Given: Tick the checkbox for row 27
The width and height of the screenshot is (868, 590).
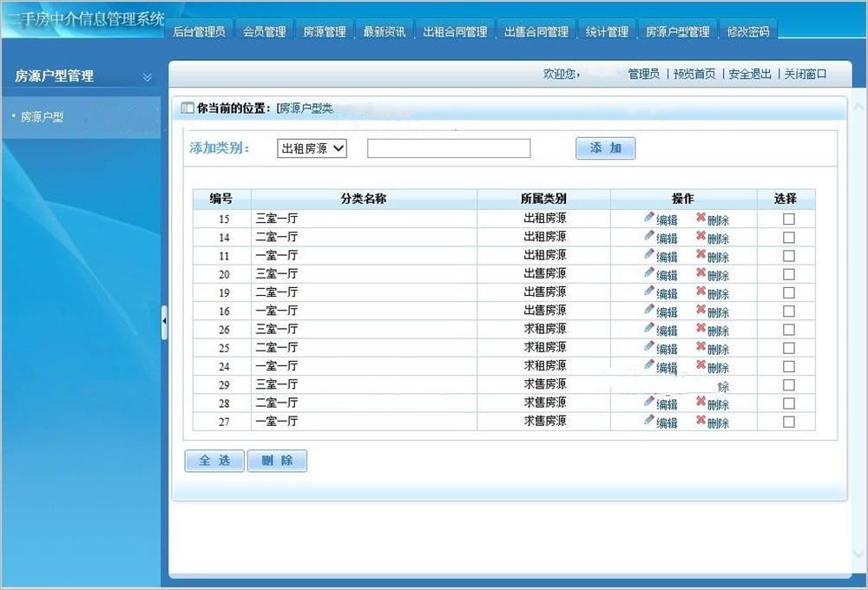Looking at the screenshot, I should click(789, 422).
